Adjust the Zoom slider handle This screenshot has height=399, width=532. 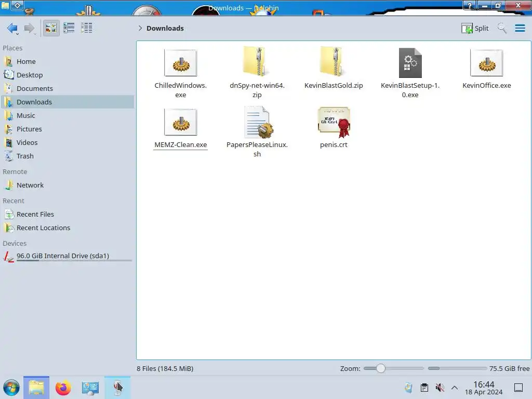[x=381, y=368]
